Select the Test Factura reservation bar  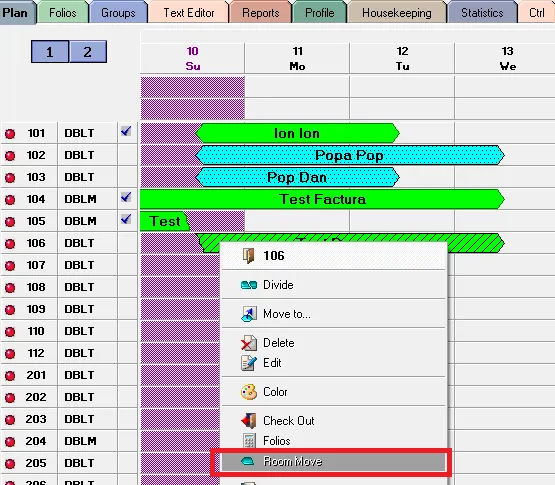[x=322, y=199]
